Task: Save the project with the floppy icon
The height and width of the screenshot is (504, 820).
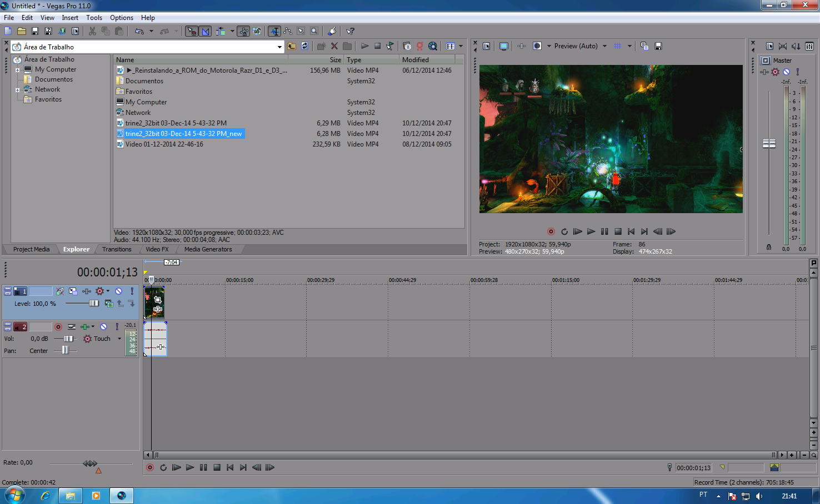Action: pyautogui.click(x=35, y=31)
